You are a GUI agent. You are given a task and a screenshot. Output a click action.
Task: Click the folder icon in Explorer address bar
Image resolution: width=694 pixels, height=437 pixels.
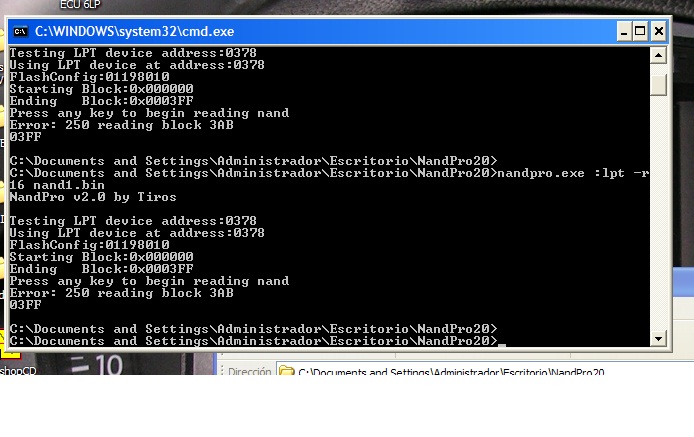point(286,371)
